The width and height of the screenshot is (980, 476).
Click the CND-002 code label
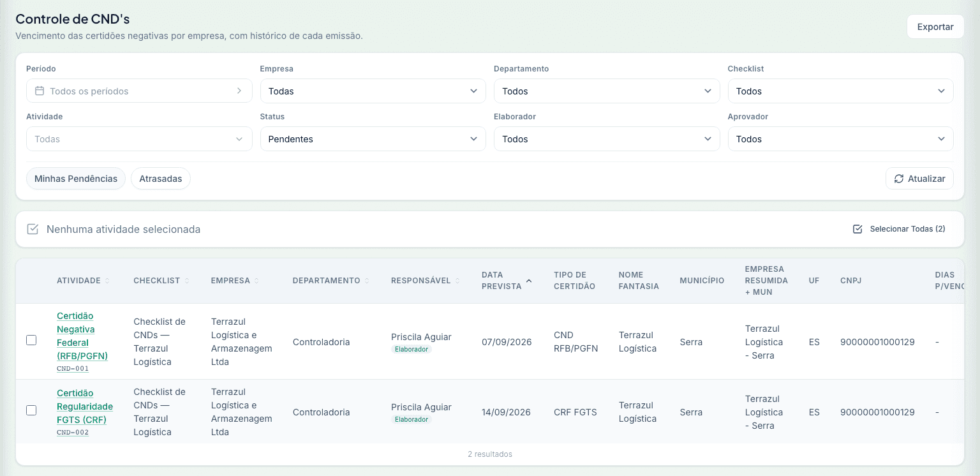click(73, 433)
